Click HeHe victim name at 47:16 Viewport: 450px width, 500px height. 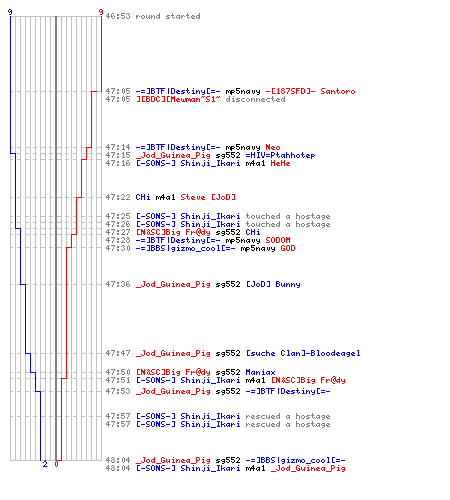pos(280,163)
